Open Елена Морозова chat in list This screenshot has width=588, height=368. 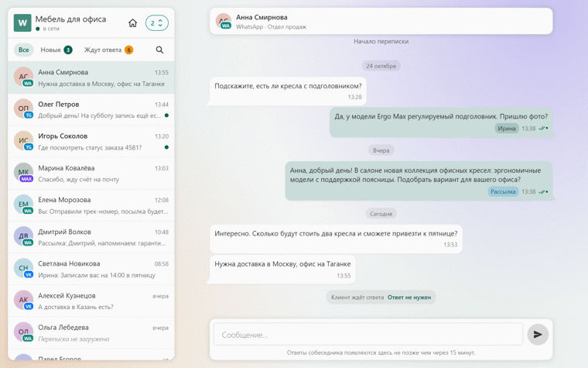coord(91,205)
